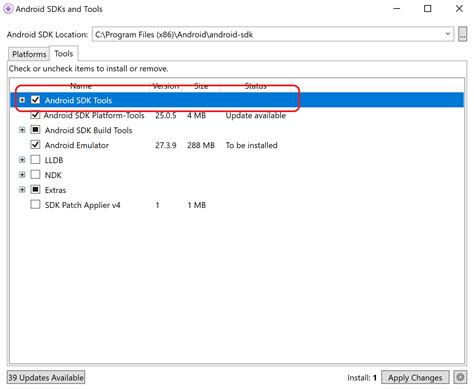The height and width of the screenshot is (389, 474).
Task: Toggle the Android SDK Build Tools checkbox
Action: pyautogui.click(x=35, y=130)
